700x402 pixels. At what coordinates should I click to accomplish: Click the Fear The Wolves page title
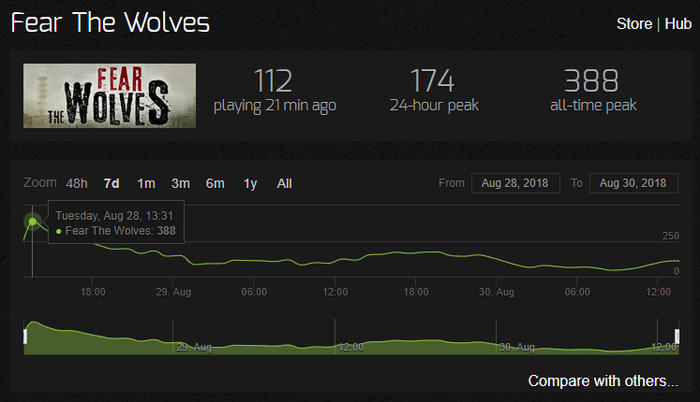[x=110, y=22]
